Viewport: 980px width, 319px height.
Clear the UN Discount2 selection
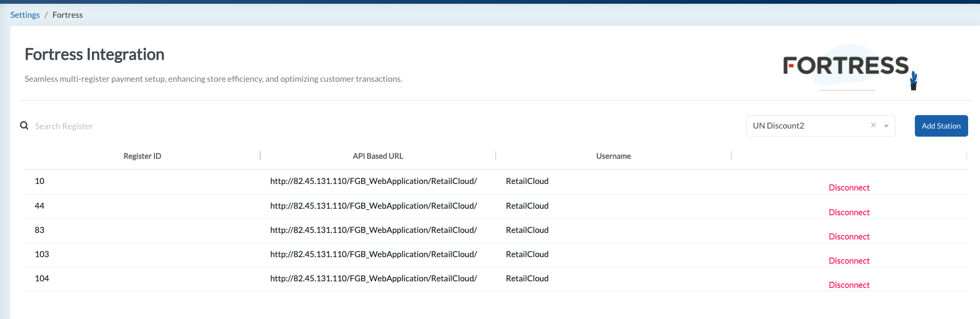[873, 125]
